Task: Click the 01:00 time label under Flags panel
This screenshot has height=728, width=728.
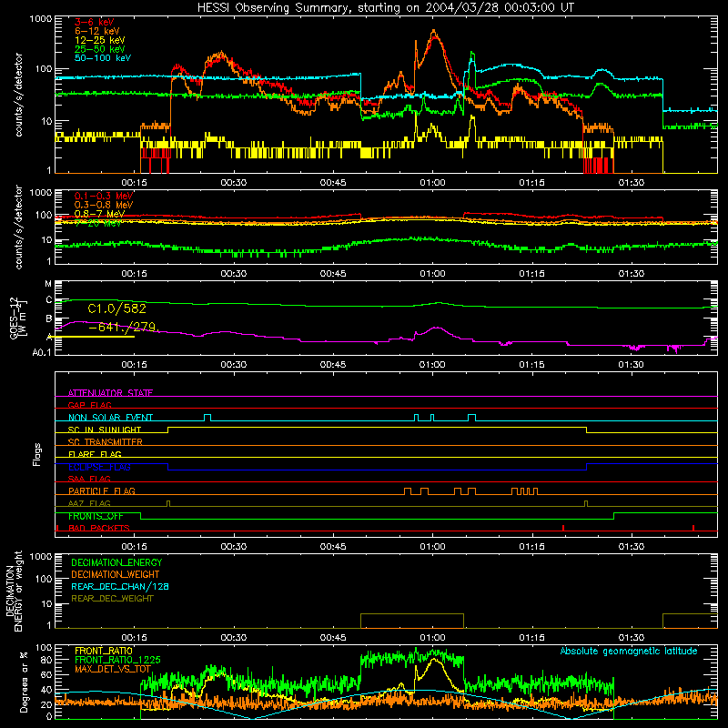Action: tap(432, 547)
